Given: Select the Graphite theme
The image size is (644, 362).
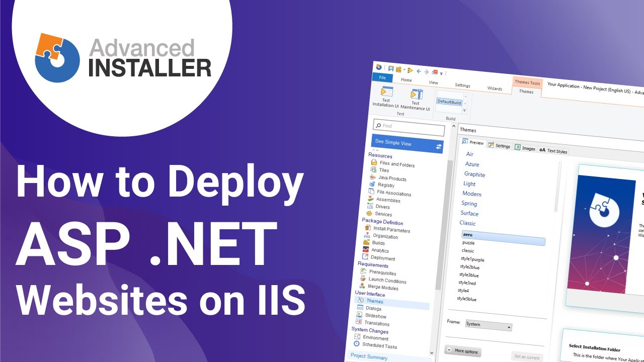Looking at the screenshot, I should coord(474,174).
